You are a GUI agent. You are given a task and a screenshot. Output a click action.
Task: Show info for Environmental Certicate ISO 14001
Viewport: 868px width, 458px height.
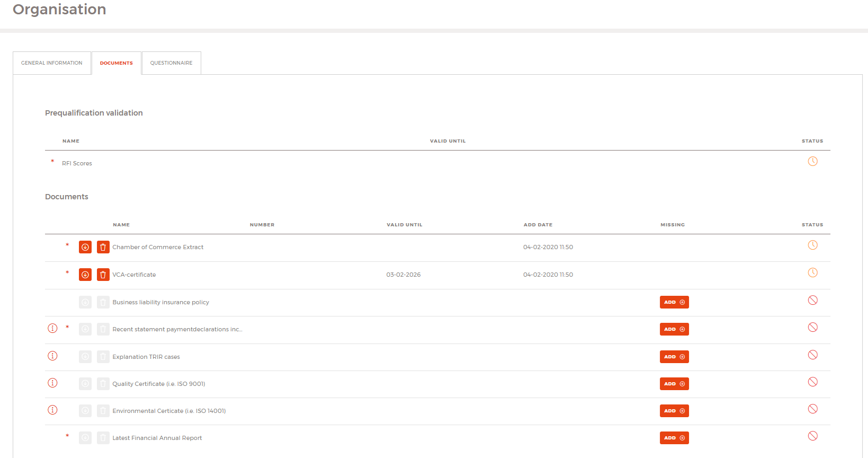pyautogui.click(x=52, y=410)
